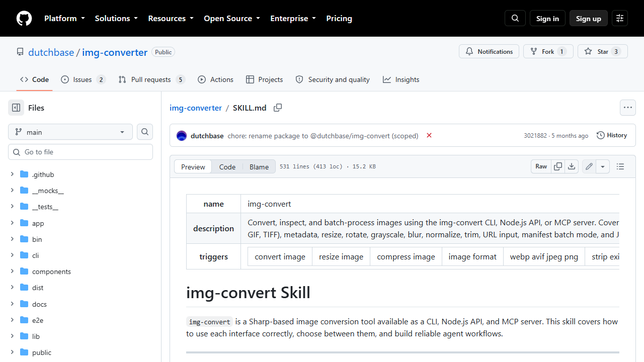The height and width of the screenshot is (362, 644).
Task: Click the dutchbase commit author name
Action: point(207,136)
